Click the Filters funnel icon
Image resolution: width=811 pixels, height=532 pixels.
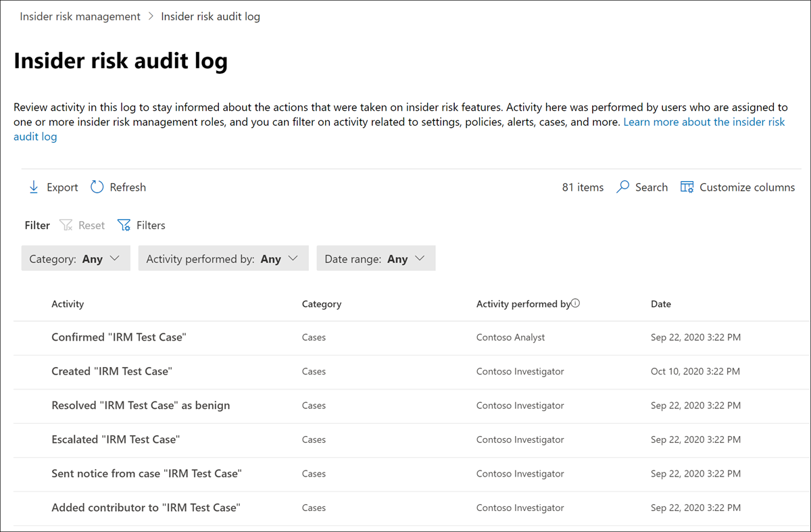124,224
